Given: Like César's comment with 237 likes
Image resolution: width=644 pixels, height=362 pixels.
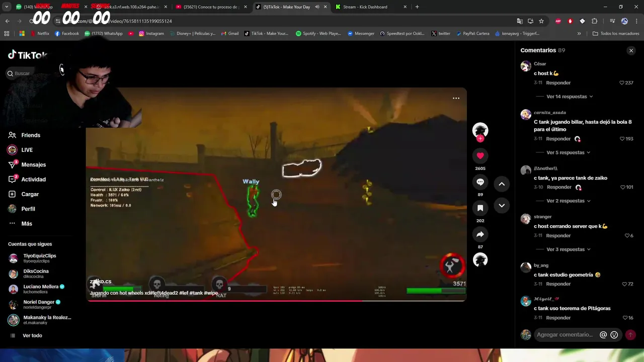Looking at the screenshot, I should coord(622,83).
